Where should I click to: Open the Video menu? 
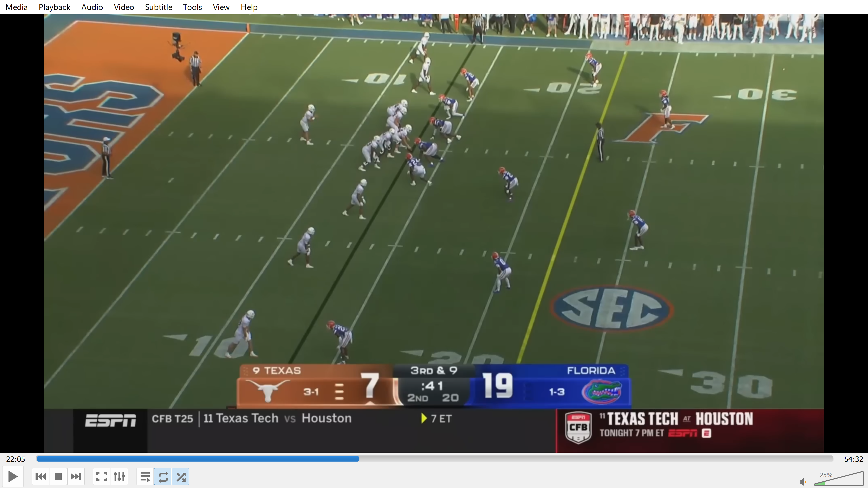(124, 7)
